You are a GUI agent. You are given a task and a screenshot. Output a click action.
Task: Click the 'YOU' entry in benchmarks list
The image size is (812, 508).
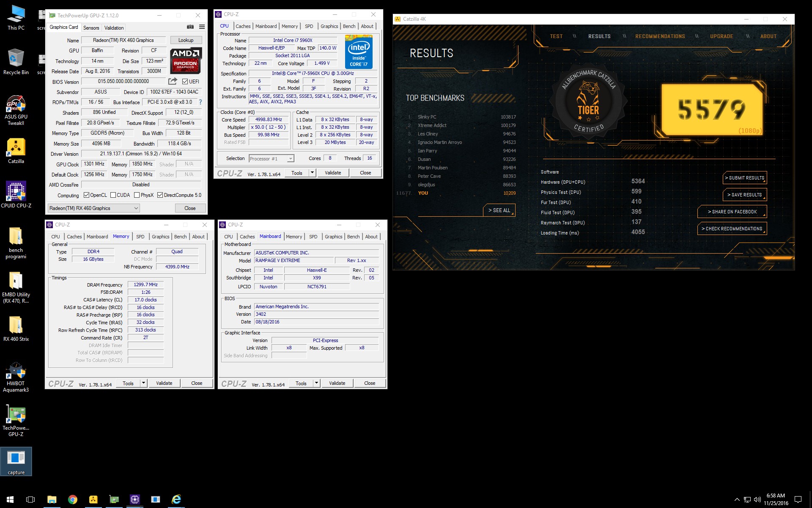[423, 193]
